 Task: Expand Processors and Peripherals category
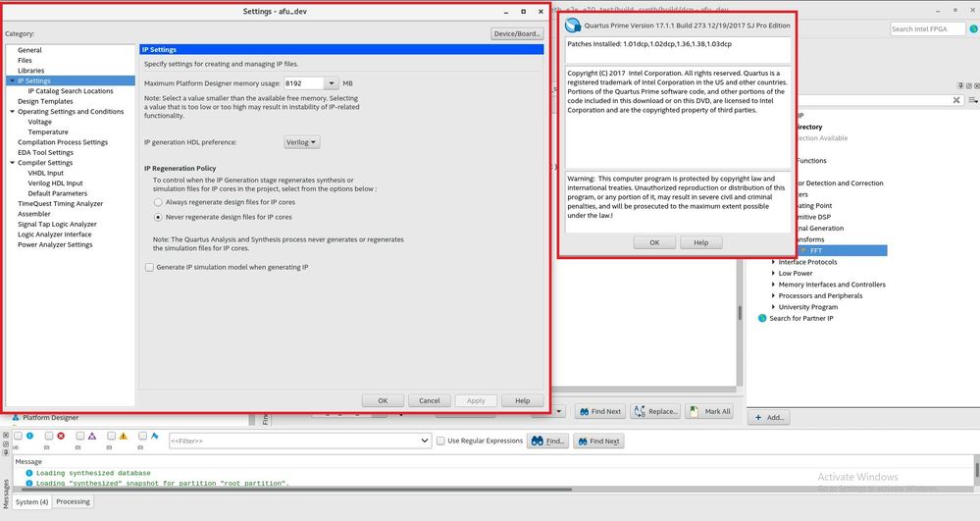point(773,296)
